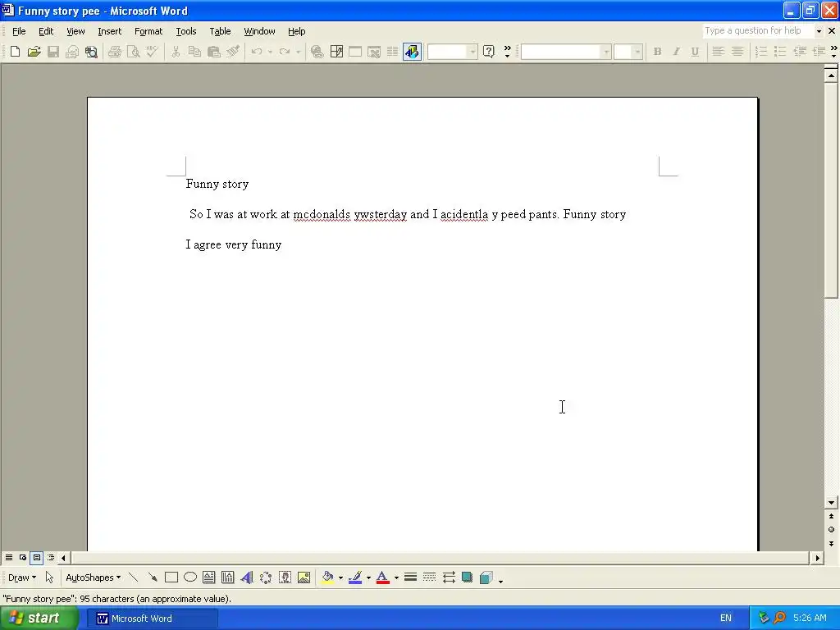Run the Spelling and Grammar check
The width and height of the screenshot is (840, 630).
(x=152, y=52)
